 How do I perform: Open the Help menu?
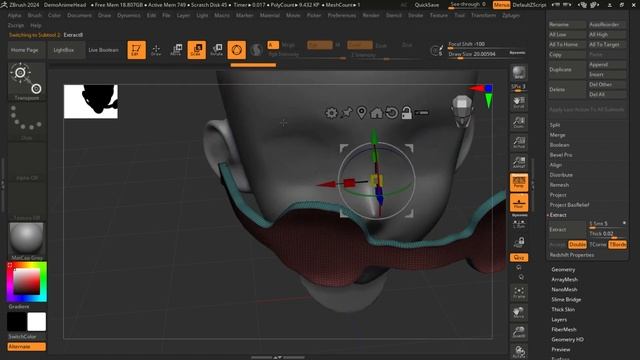click(36, 25)
